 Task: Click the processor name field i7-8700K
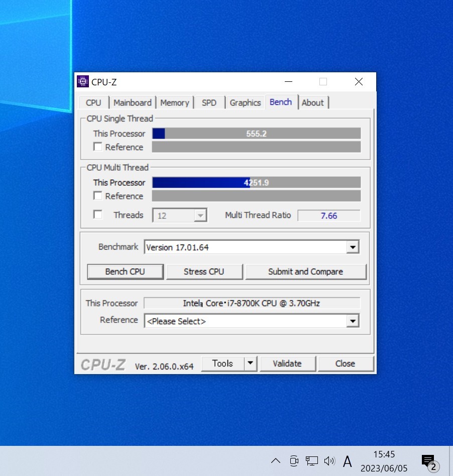252,303
